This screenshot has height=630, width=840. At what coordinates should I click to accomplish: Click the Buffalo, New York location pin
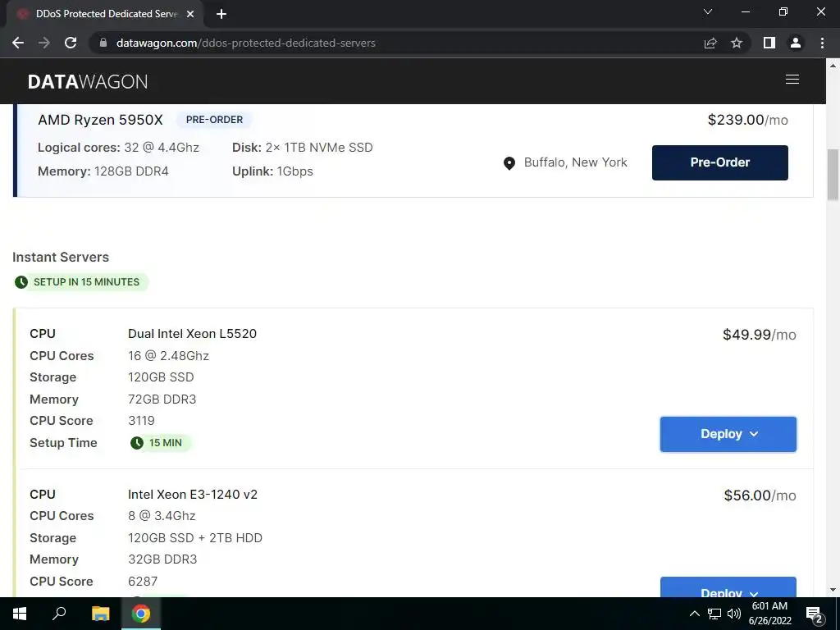(509, 163)
